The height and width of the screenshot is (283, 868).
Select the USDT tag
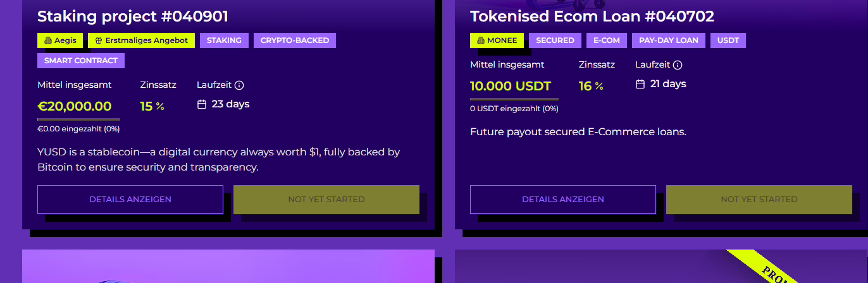tap(728, 40)
